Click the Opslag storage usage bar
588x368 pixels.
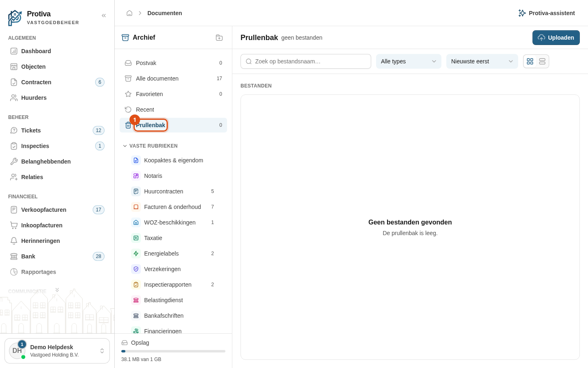[x=173, y=351]
